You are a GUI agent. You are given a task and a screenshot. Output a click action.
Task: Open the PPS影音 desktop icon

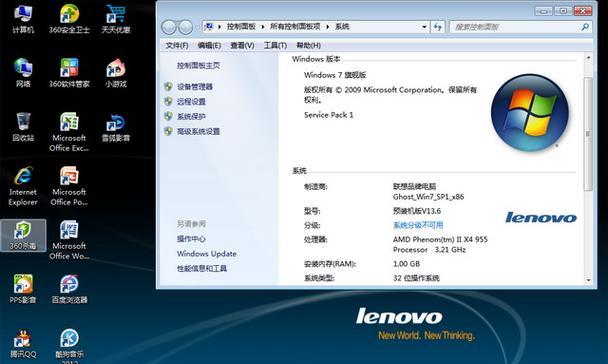[x=23, y=289]
